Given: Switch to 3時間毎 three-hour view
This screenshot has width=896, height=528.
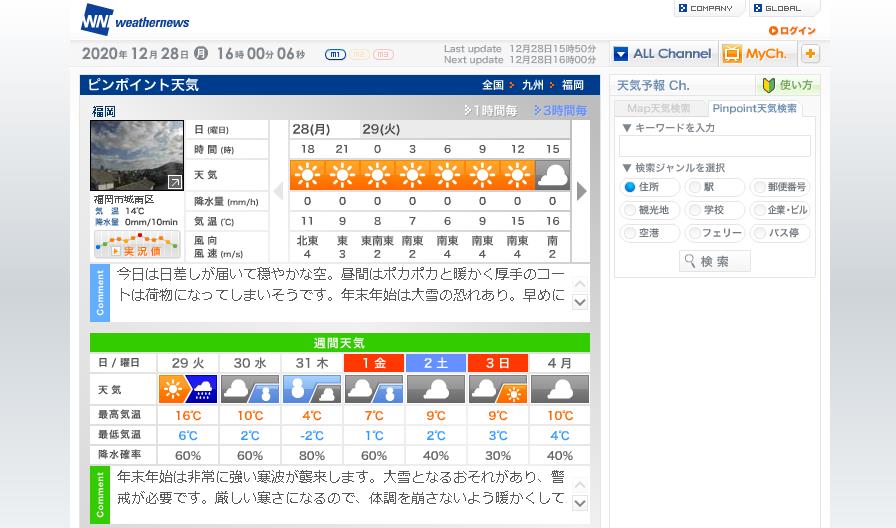Looking at the screenshot, I should click(x=561, y=110).
